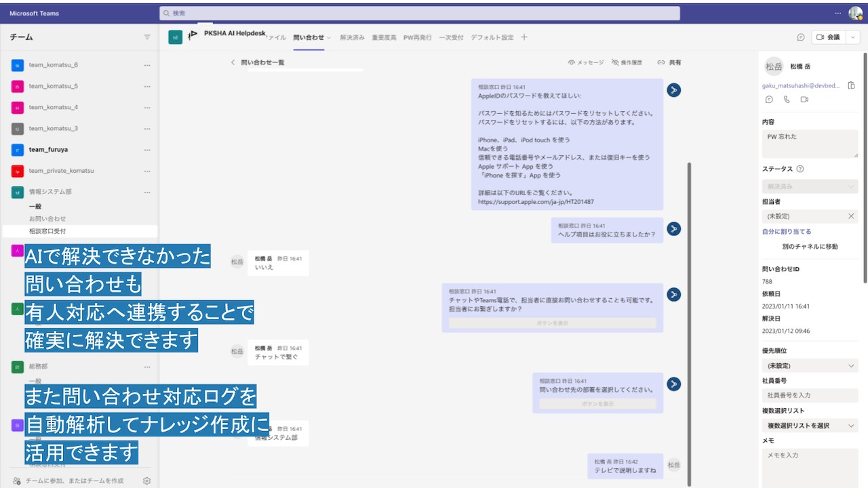868x488 pixels.
Task: Open the settings gear at sidebar bottom
Action: coord(146,481)
